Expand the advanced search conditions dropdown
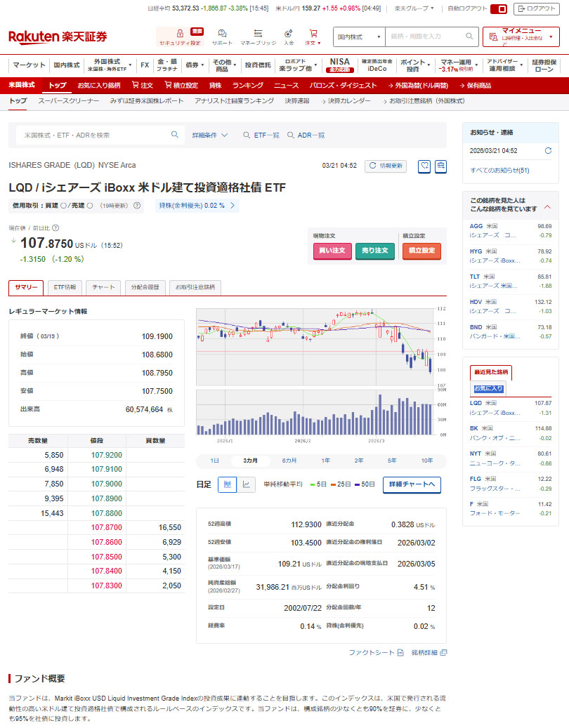The image size is (569, 728). pyautogui.click(x=210, y=135)
